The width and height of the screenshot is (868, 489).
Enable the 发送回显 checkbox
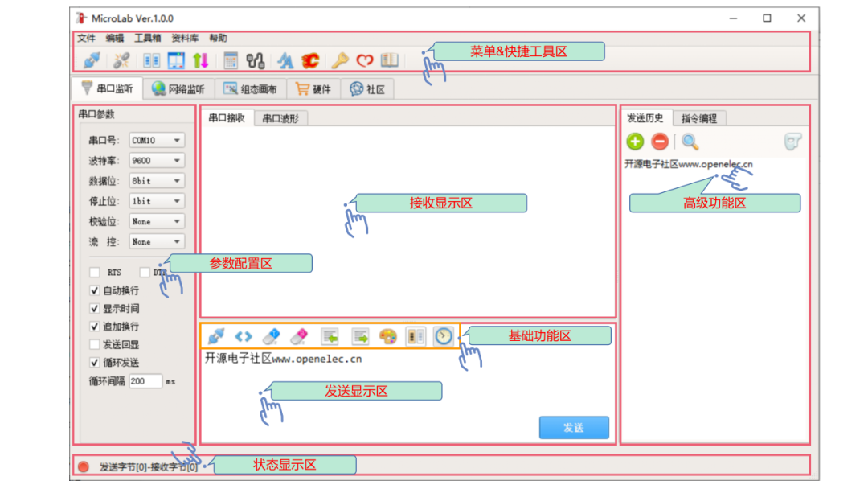tap(95, 345)
